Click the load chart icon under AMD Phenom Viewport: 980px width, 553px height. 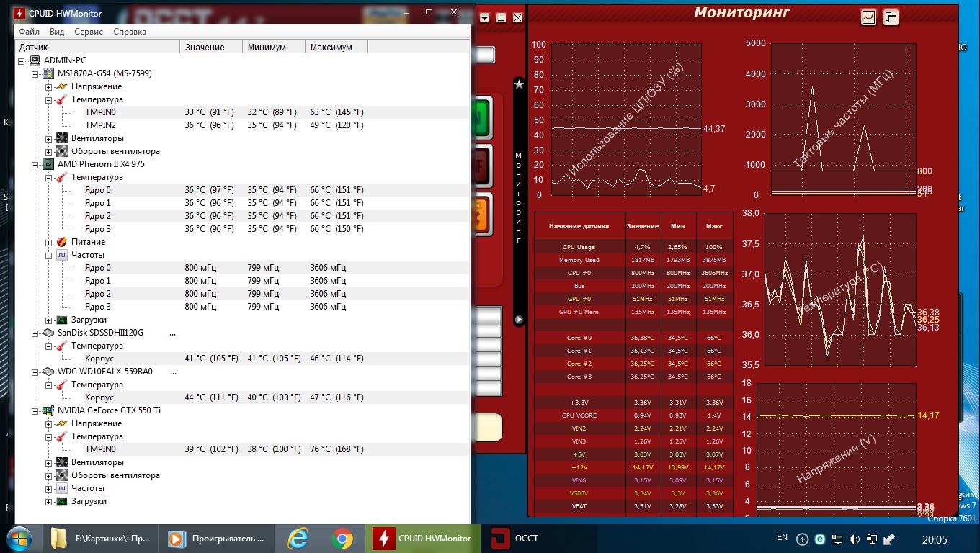point(62,320)
